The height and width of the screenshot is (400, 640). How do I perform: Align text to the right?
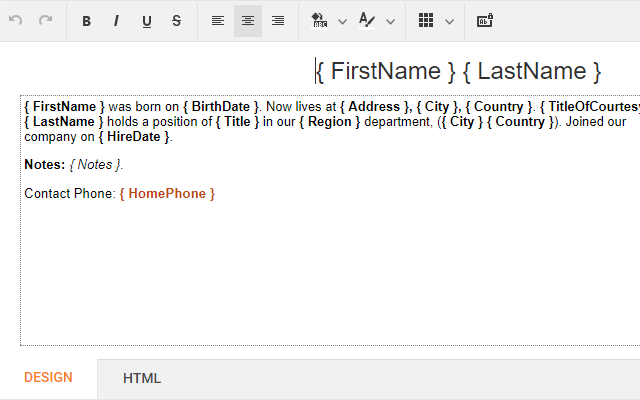[x=278, y=21]
